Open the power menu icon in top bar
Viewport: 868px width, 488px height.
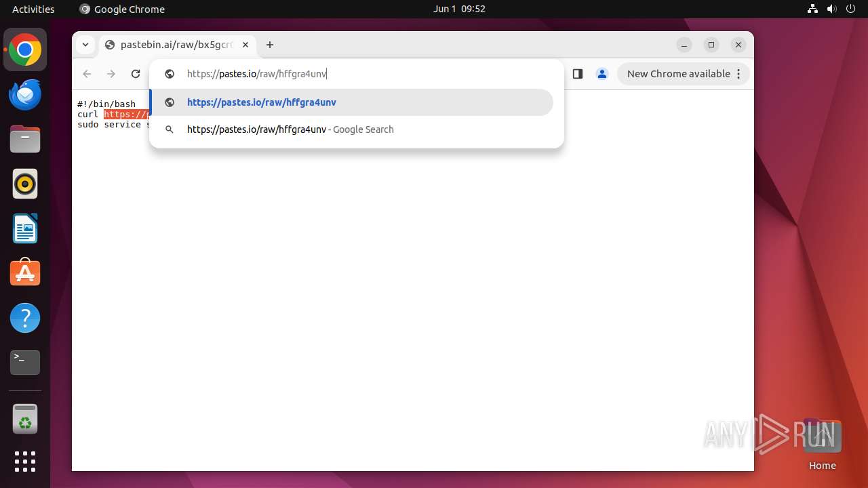tap(850, 9)
